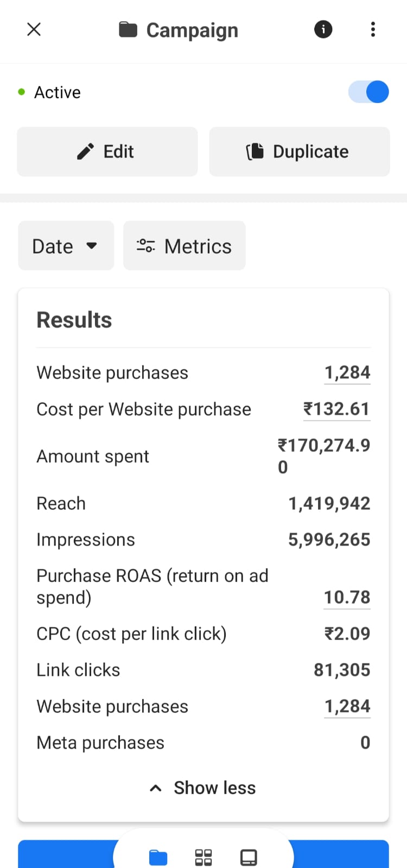Open the Metrics filter settings
407x868 pixels.
[185, 246]
